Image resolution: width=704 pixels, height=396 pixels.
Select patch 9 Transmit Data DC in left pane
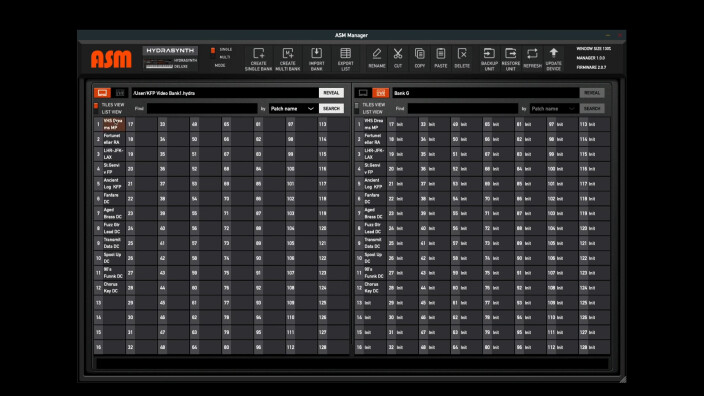(x=110, y=243)
